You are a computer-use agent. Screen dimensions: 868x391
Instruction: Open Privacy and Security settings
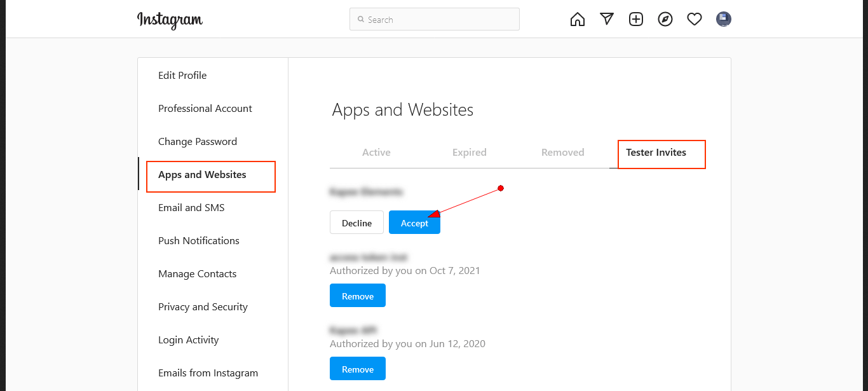(x=203, y=307)
